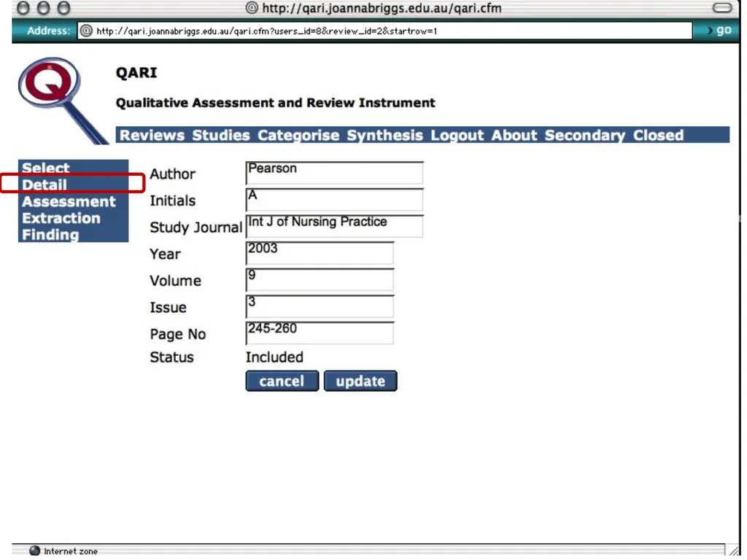Image resolution: width=747 pixels, height=560 pixels.
Task: Open the Reviews menu
Action: tap(152, 135)
